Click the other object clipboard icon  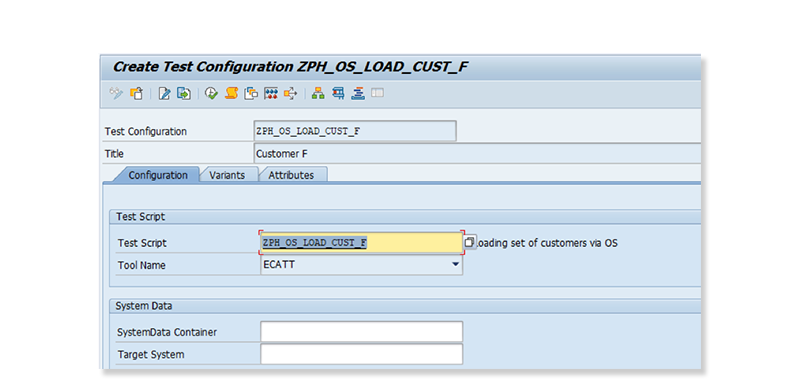(136, 93)
